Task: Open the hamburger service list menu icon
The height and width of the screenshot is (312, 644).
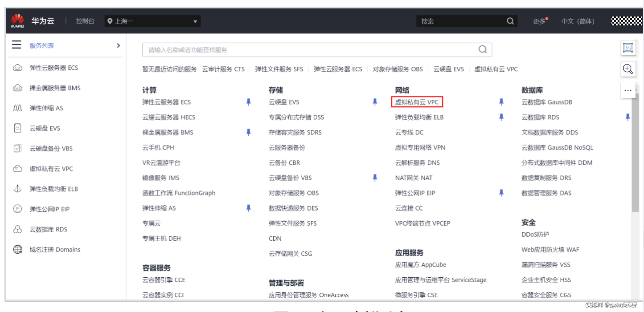Action: tap(16, 45)
